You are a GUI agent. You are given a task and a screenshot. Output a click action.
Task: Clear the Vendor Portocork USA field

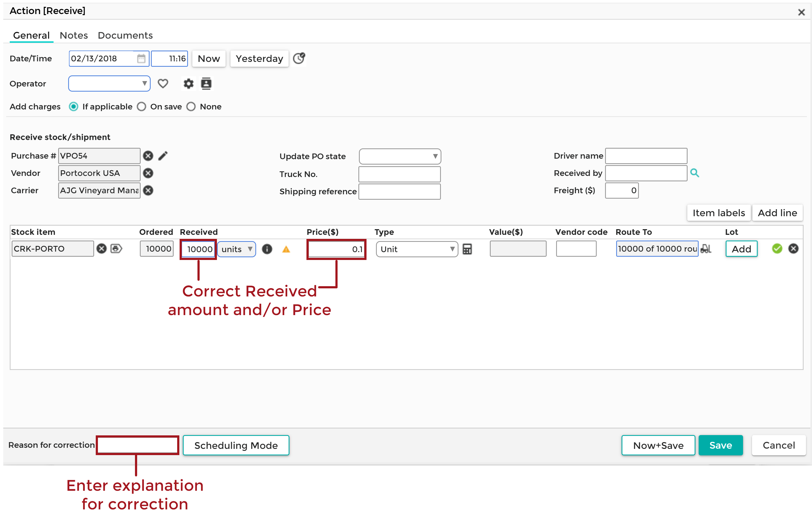tap(148, 173)
